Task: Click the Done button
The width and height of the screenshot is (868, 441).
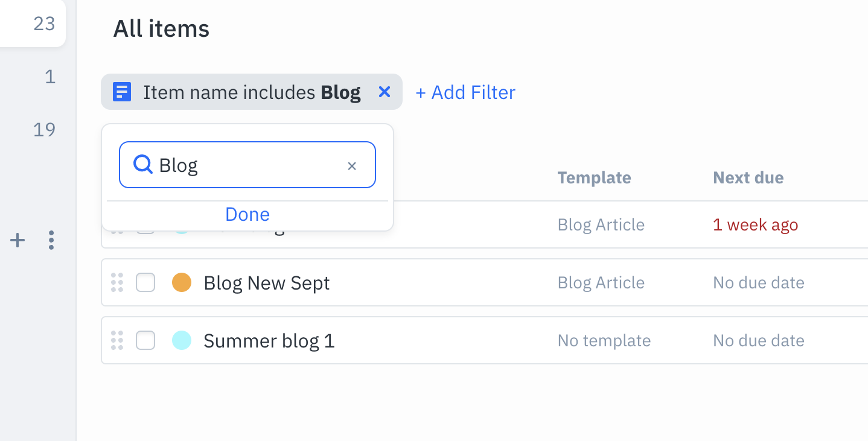Action: point(247,214)
